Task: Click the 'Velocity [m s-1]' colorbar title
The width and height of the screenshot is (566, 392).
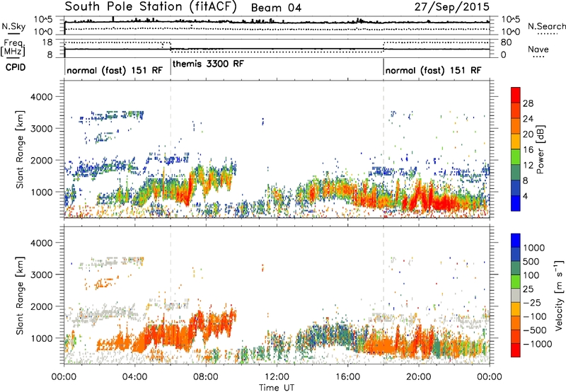Action: 559,295
